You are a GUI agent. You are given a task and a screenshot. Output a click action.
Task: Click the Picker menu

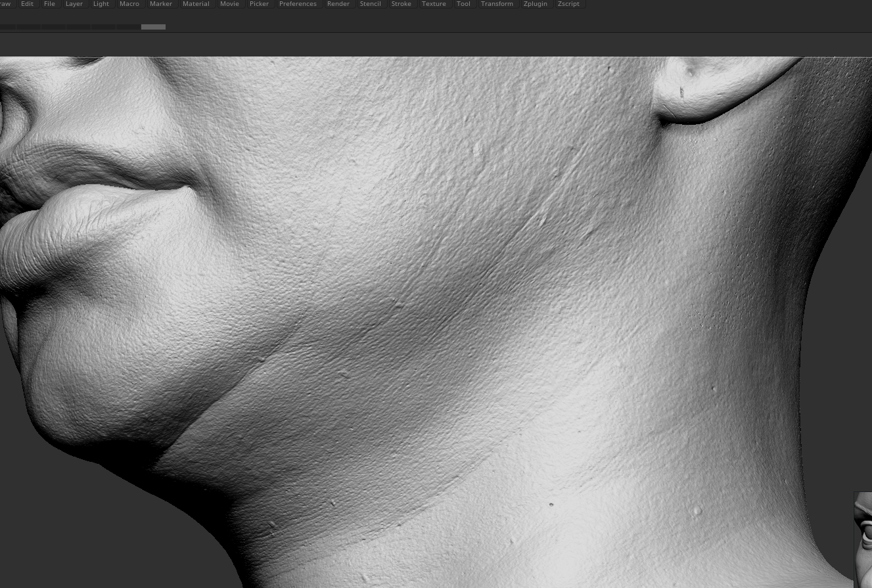(259, 4)
